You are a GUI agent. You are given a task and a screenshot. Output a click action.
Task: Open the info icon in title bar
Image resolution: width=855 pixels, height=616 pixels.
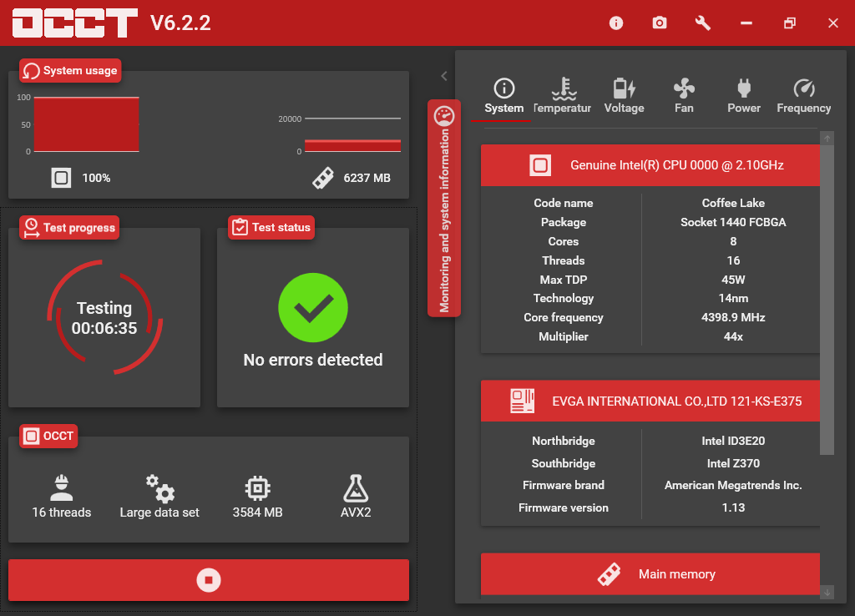point(616,23)
